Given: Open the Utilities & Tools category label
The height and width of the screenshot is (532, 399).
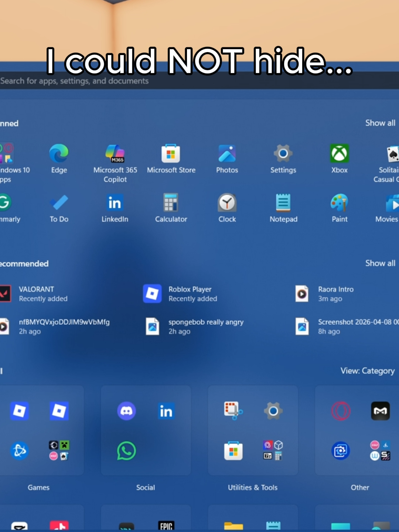Looking at the screenshot, I should (x=253, y=488).
